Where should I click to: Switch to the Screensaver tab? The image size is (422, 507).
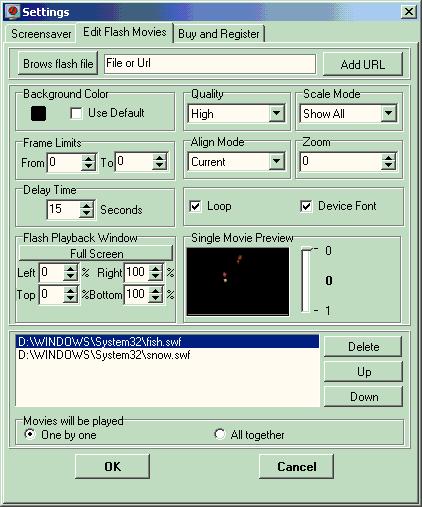click(x=41, y=34)
